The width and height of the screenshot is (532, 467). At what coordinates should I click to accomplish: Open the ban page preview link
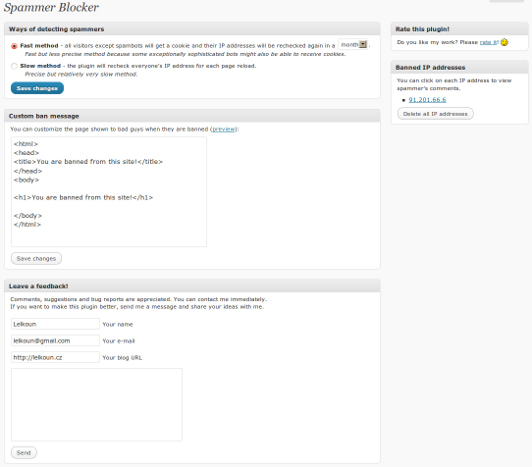click(x=224, y=129)
